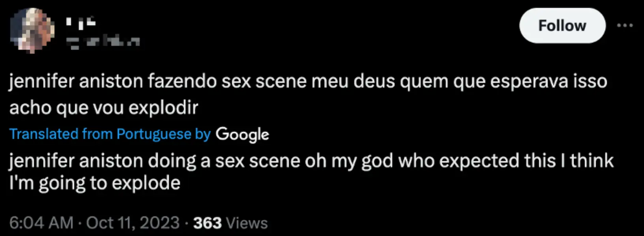Viewport: 644px width, 236px height.
Task: Click "Translated from Portuguese by" link
Action: (110, 134)
